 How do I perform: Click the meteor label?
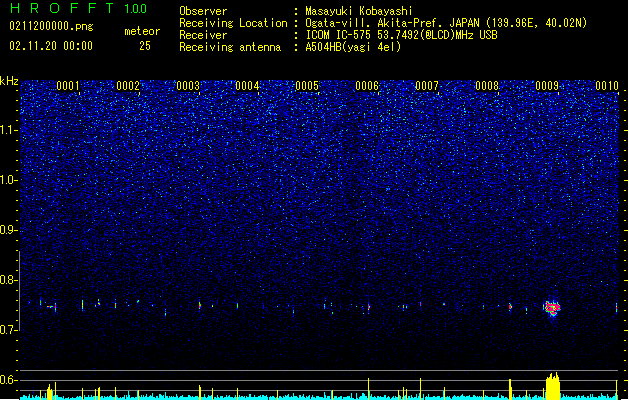point(142,31)
